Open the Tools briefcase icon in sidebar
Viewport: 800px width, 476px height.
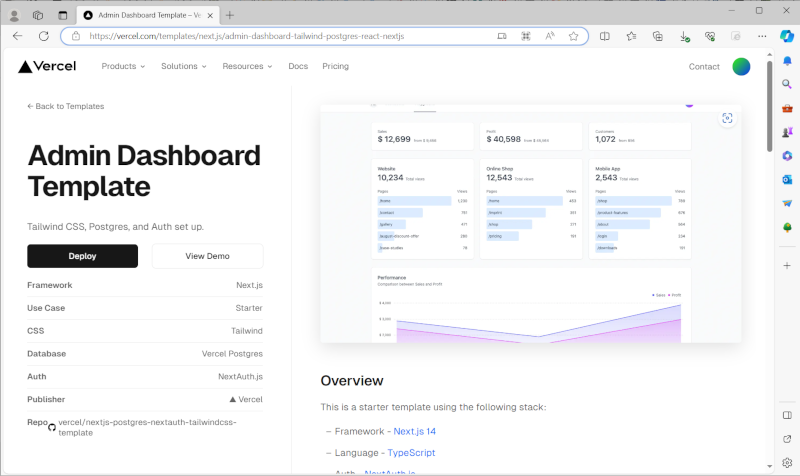(787, 108)
